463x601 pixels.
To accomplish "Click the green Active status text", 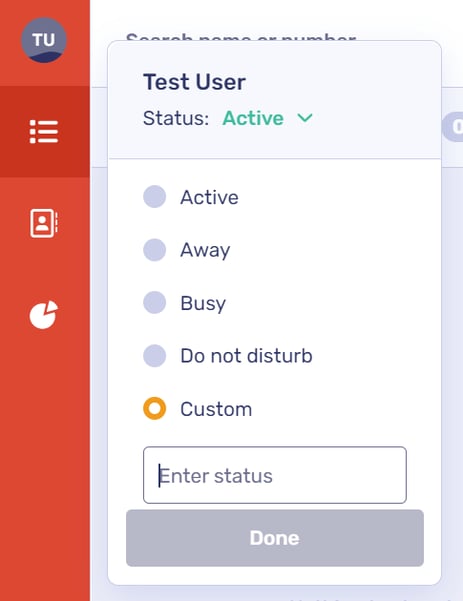I will click(253, 118).
